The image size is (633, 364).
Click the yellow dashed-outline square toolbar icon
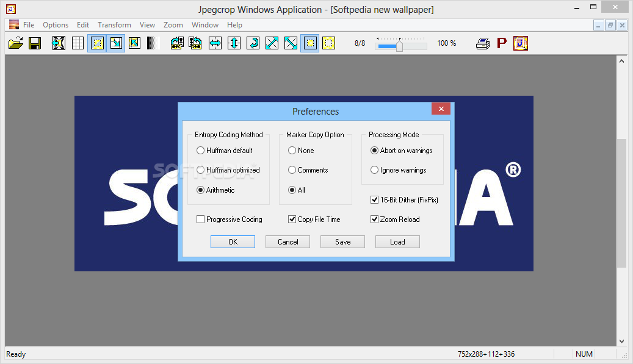tap(328, 43)
